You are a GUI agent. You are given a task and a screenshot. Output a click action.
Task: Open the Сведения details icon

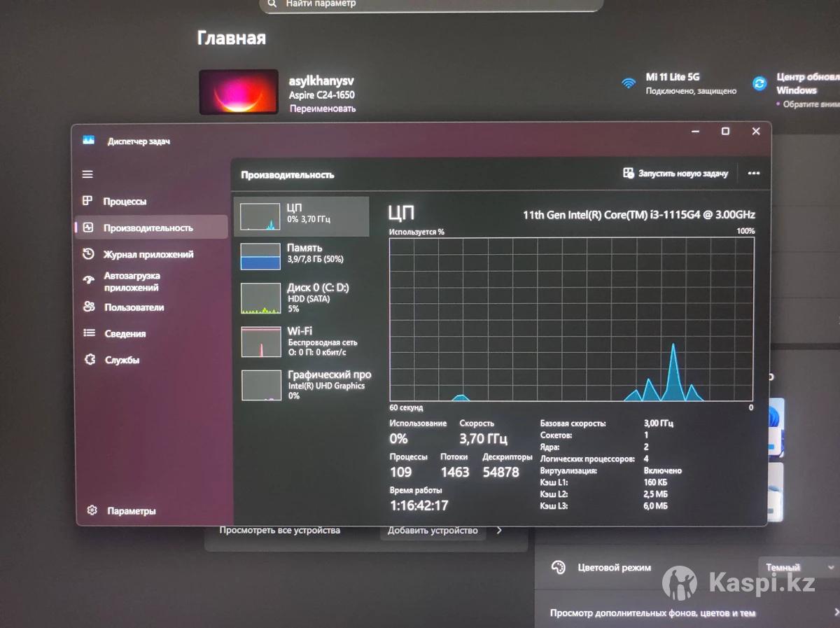pos(89,333)
